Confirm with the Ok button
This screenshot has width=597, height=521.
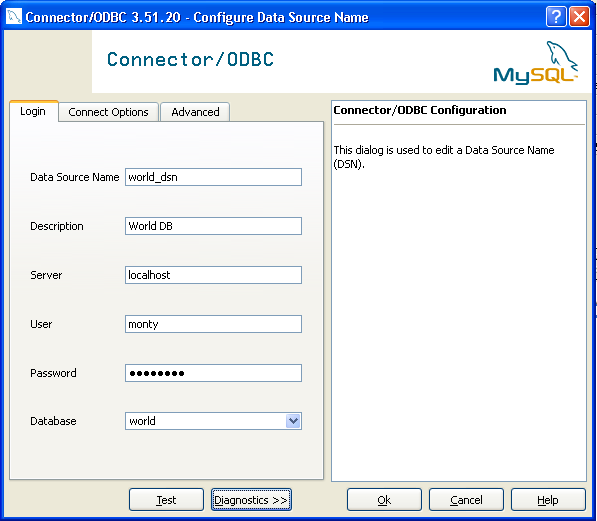coord(384,500)
